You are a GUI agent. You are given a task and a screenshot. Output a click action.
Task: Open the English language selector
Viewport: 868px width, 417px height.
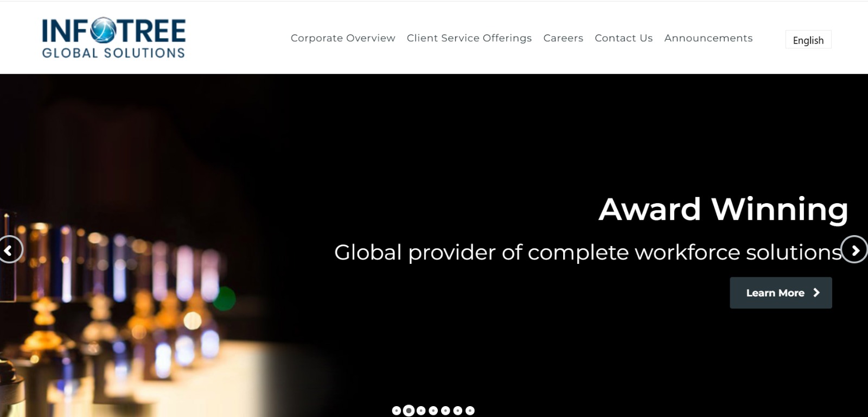tap(808, 40)
